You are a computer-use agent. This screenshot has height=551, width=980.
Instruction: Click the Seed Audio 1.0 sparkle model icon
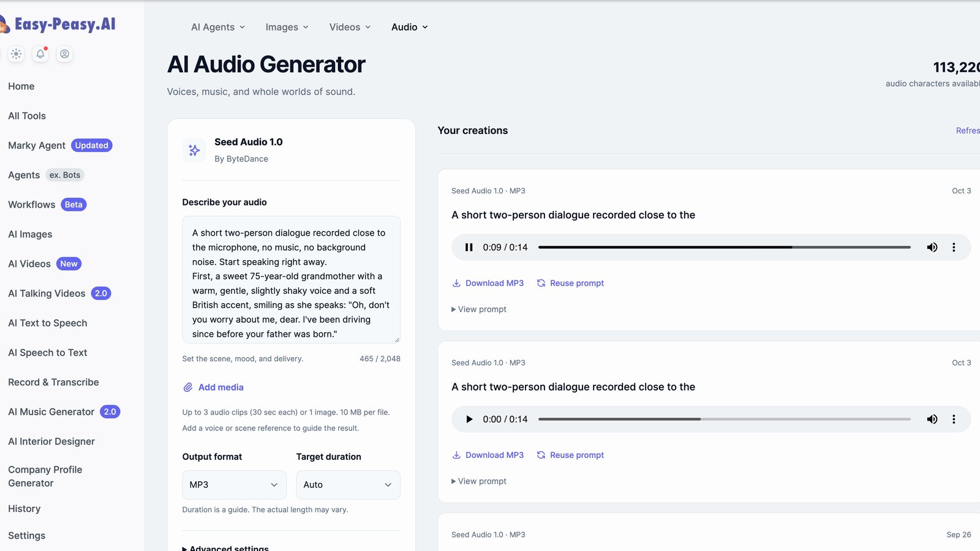pos(194,150)
